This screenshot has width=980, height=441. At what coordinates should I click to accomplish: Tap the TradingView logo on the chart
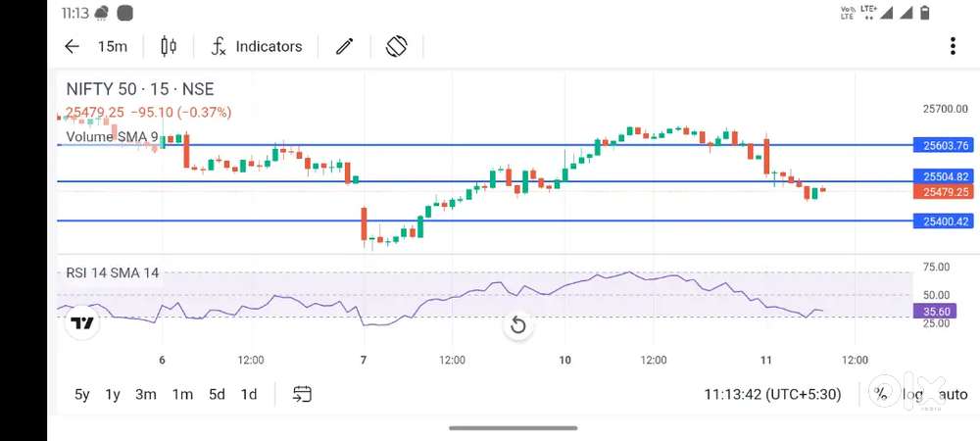click(83, 322)
